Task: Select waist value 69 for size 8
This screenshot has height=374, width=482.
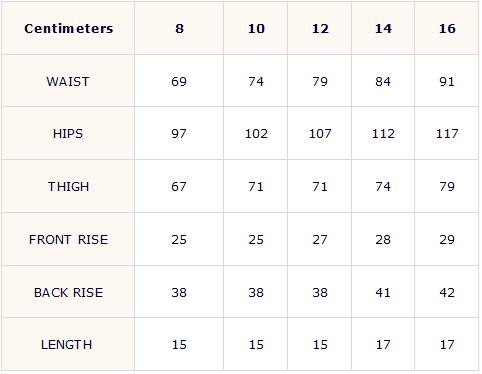Action: (x=179, y=81)
